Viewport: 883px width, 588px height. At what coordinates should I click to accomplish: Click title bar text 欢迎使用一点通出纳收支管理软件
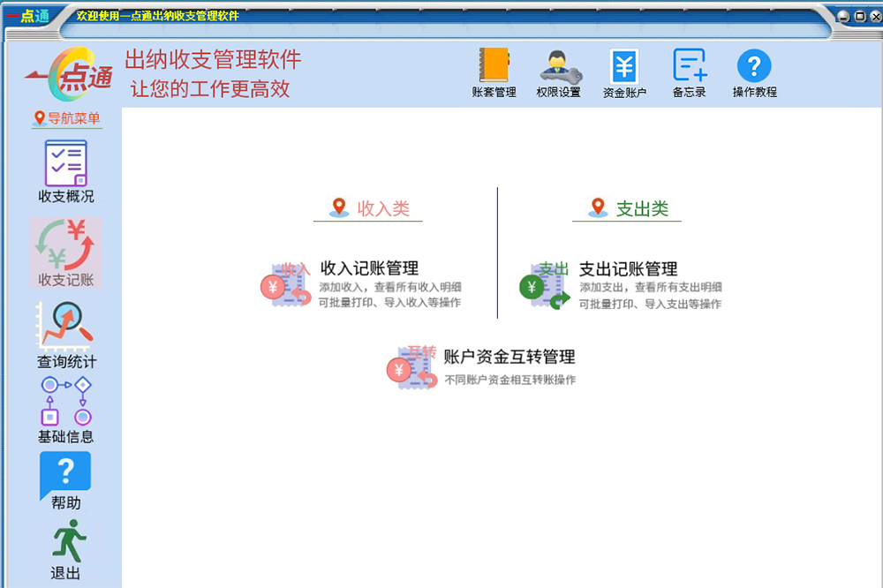pyautogui.click(x=157, y=16)
